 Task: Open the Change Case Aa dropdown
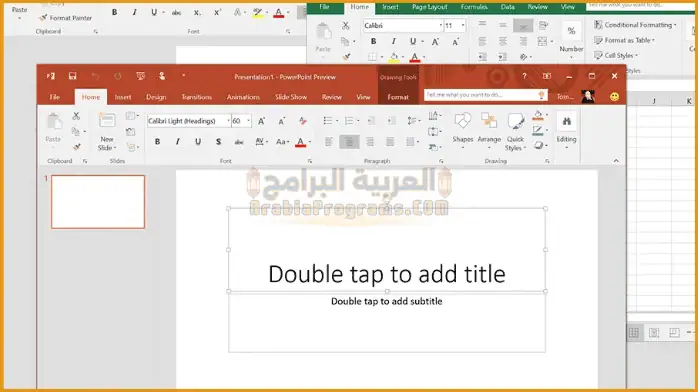click(x=282, y=142)
